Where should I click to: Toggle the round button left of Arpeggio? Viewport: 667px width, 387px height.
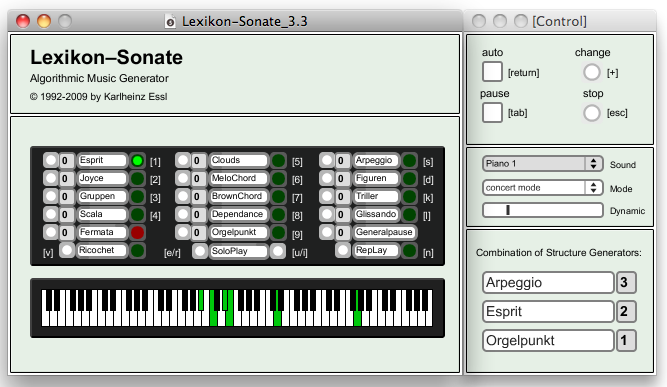327,160
